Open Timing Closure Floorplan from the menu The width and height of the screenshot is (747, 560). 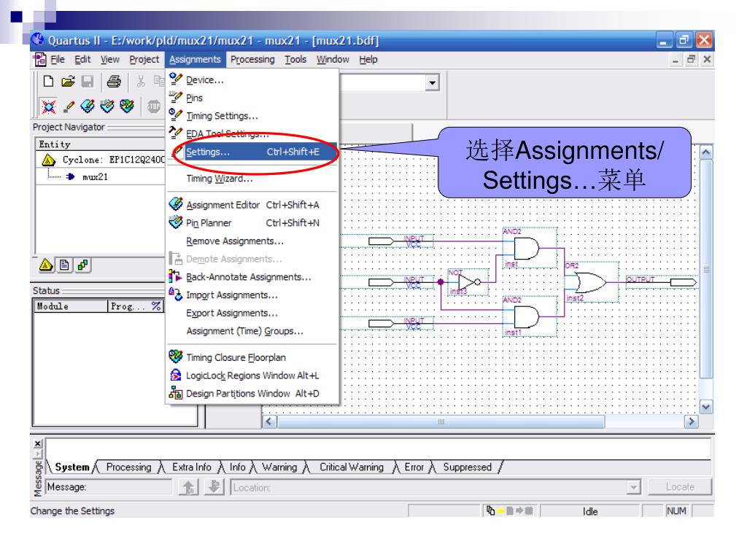(x=252, y=357)
